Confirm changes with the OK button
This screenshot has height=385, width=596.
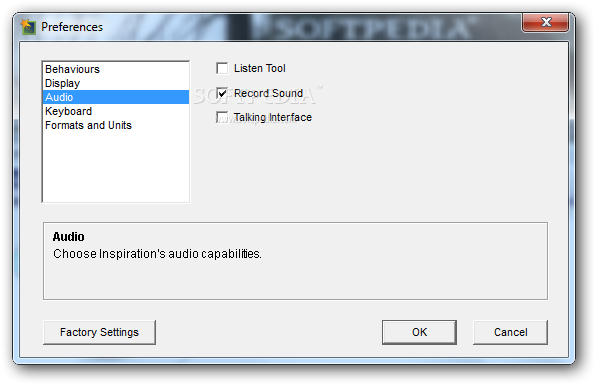(419, 333)
